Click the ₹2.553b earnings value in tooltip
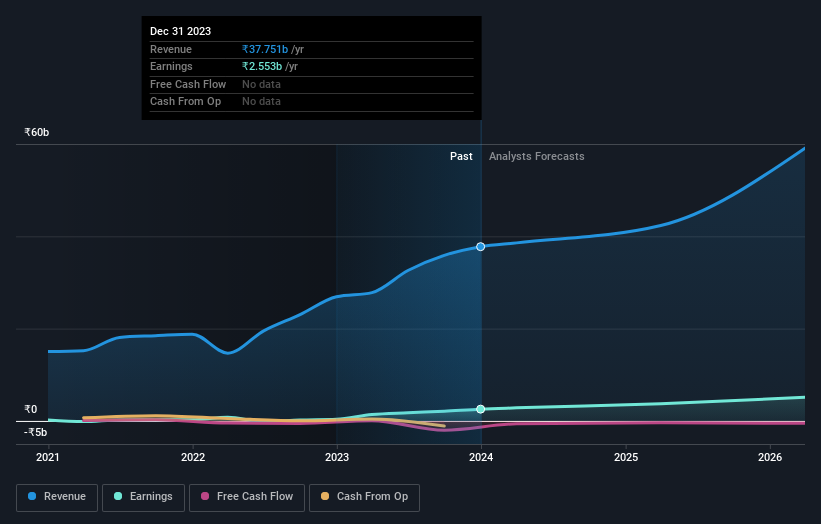Image resolution: width=821 pixels, height=524 pixels. coord(262,66)
